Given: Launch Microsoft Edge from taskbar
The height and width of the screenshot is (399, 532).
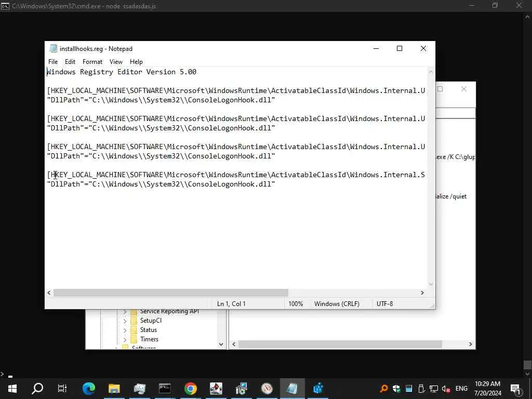Looking at the screenshot, I should (88, 389).
